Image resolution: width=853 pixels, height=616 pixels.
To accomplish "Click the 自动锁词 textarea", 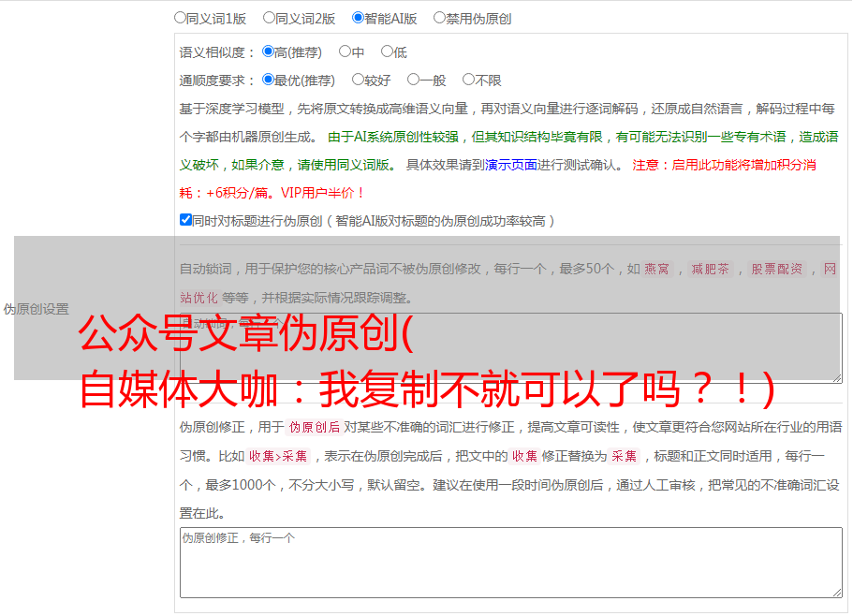I will coord(511,348).
